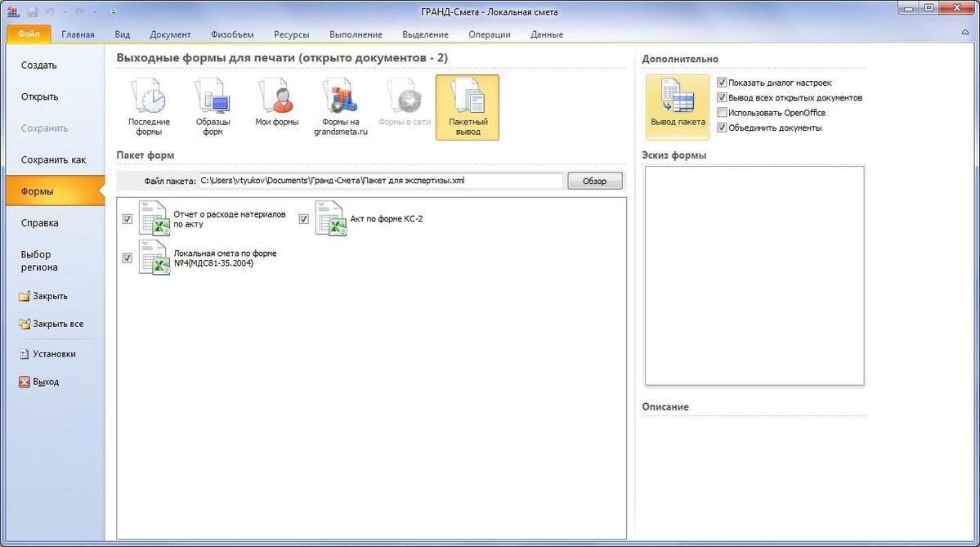The width and height of the screenshot is (980, 547).
Task: Select Формы in the left menu
Action: click(55, 191)
